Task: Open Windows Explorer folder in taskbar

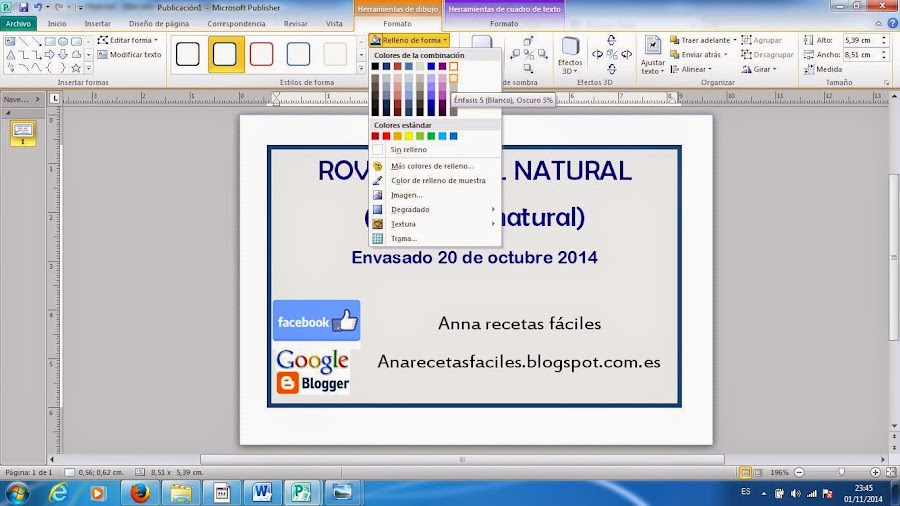Action: coord(180,492)
